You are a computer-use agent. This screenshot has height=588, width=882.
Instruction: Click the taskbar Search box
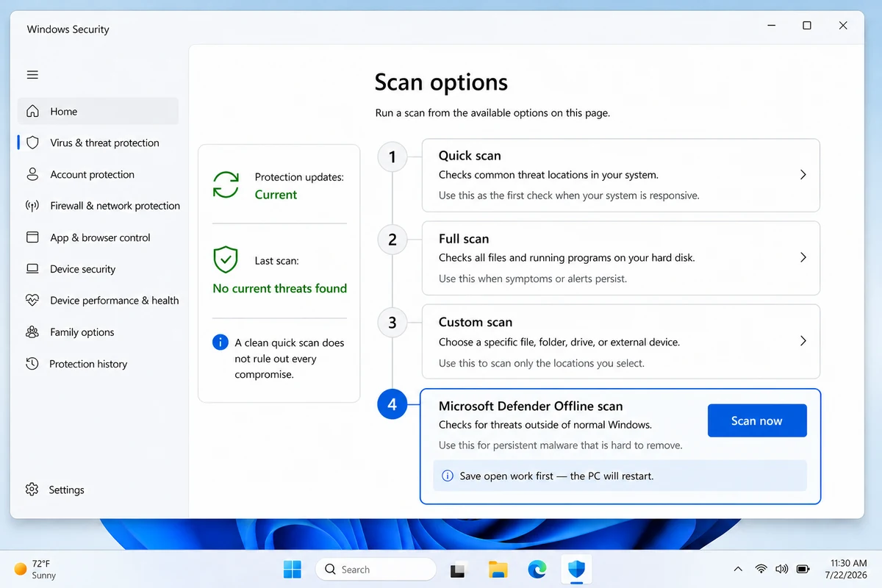tap(376, 569)
